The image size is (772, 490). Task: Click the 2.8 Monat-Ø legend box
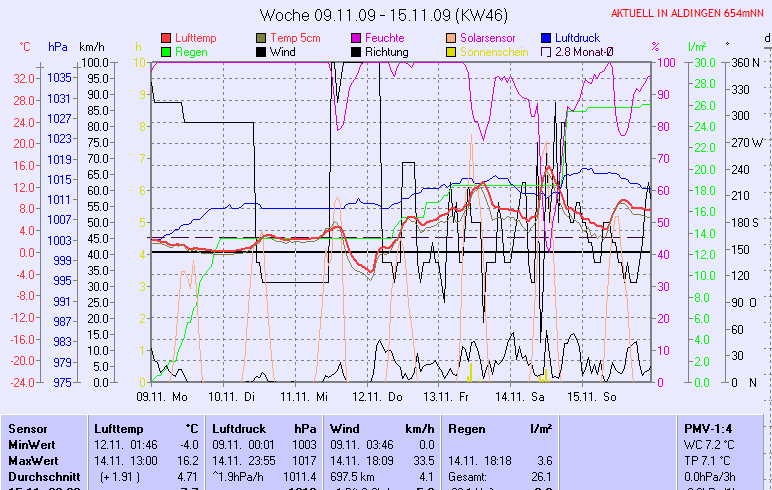[546, 51]
